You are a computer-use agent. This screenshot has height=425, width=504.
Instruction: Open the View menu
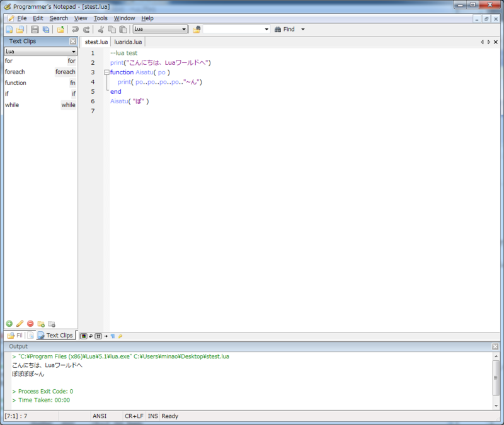pos(81,18)
